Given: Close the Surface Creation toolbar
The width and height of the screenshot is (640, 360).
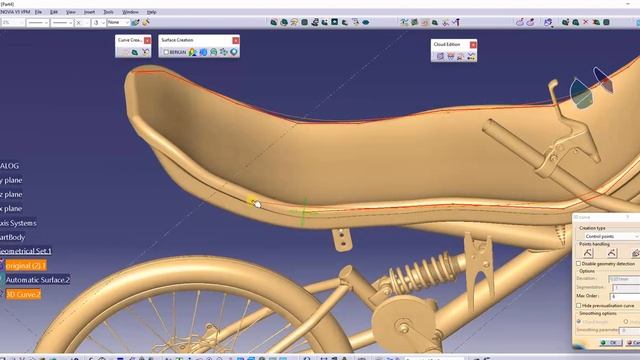Looking at the screenshot, I should [236, 40].
